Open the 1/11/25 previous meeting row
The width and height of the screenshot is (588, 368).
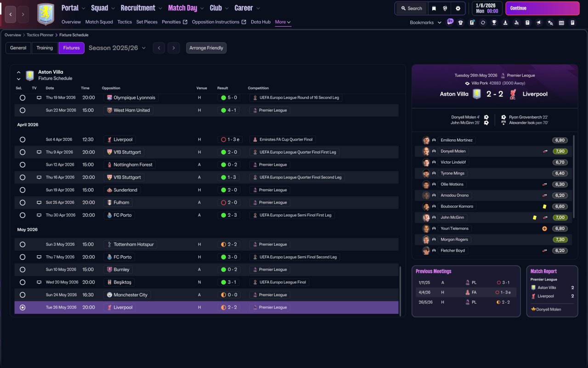coord(466,282)
